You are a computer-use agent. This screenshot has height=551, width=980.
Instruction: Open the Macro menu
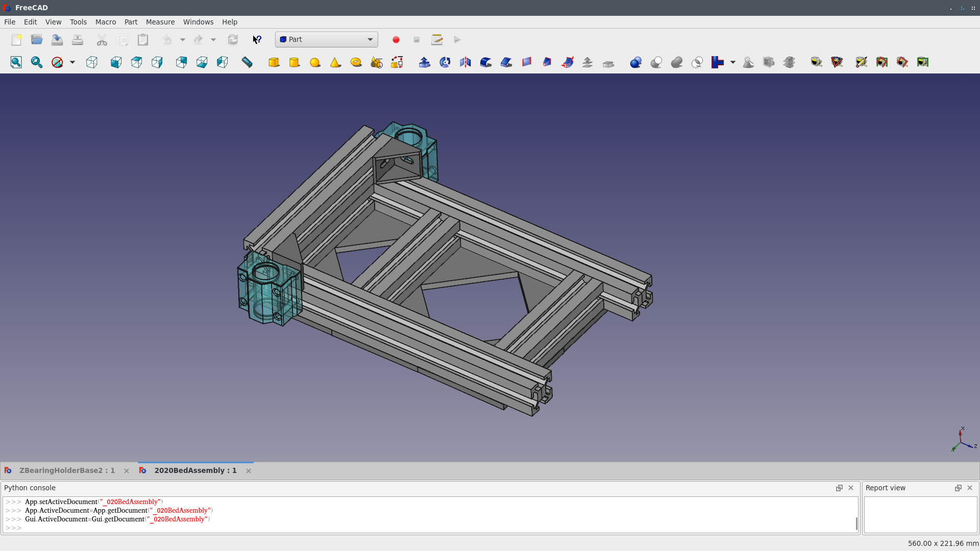105,22
